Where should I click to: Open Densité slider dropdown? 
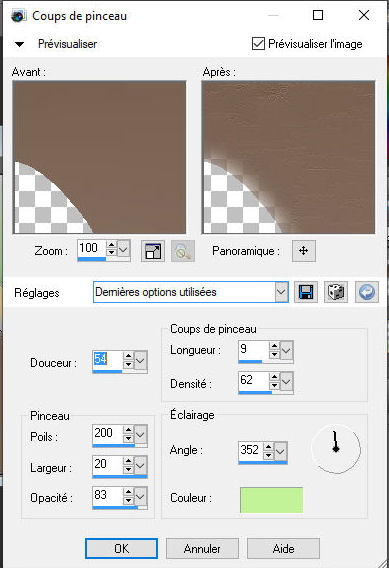(286, 381)
